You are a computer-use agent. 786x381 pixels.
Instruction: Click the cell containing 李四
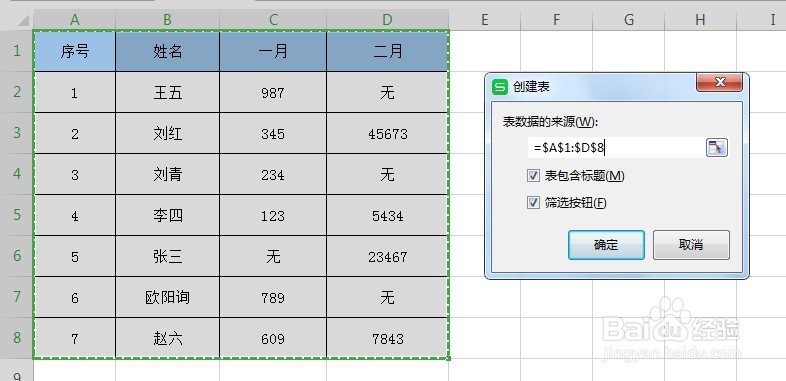point(167,216)
